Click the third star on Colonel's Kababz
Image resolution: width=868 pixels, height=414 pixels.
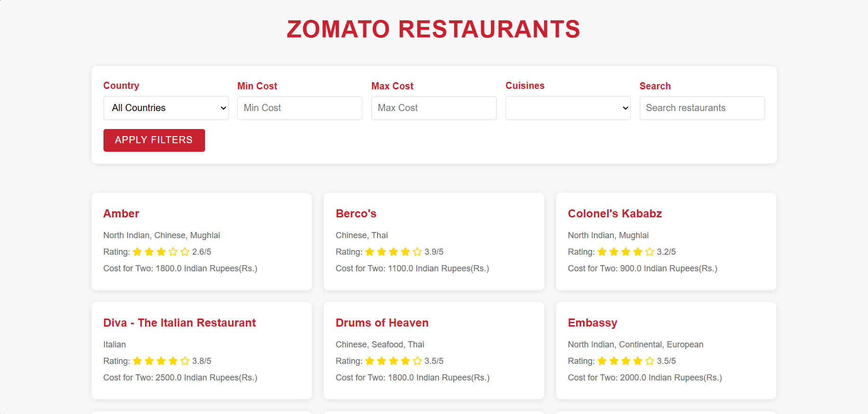(x=626, y=252)
